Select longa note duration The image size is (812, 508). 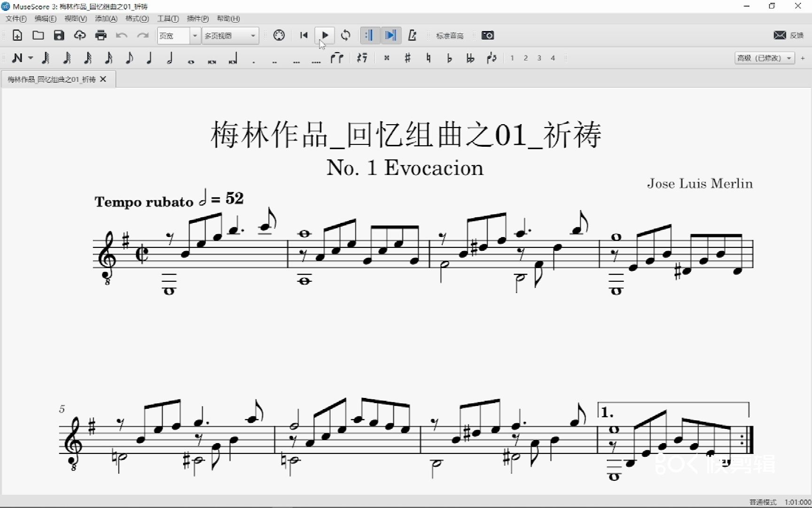233,58
